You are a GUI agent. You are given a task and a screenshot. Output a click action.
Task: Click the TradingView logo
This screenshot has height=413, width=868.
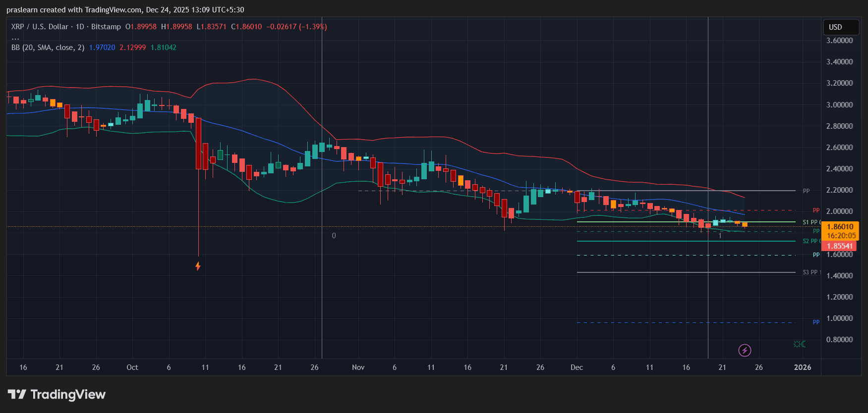point(57,395)
